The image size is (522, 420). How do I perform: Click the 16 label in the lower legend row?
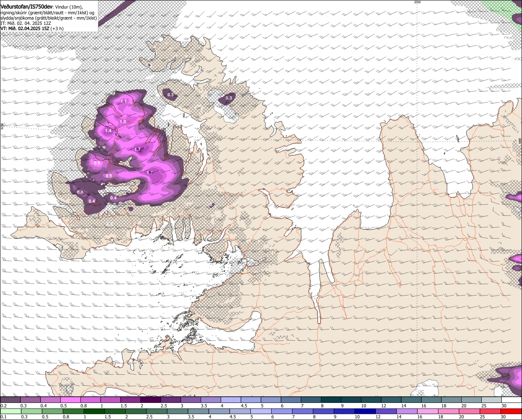pyautogui.click(x=420, y=417)
